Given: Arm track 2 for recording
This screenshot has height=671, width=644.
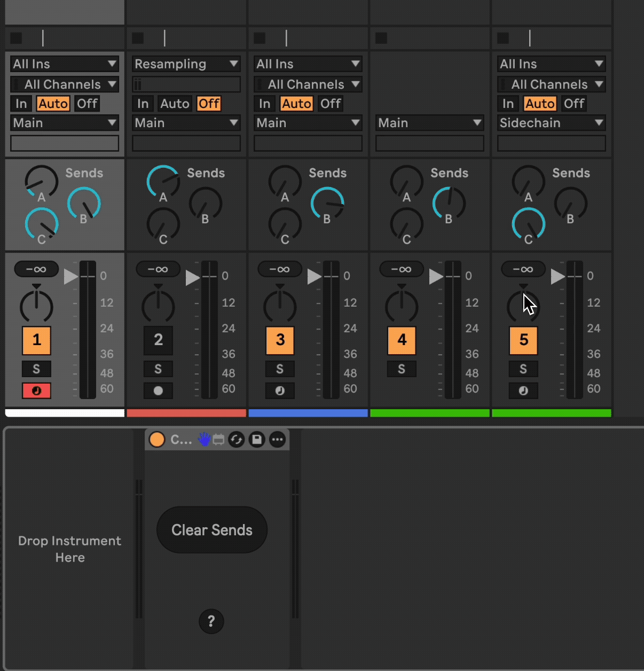Looking at the screenshot, I should pyautogui.click(x=158, y=391).
